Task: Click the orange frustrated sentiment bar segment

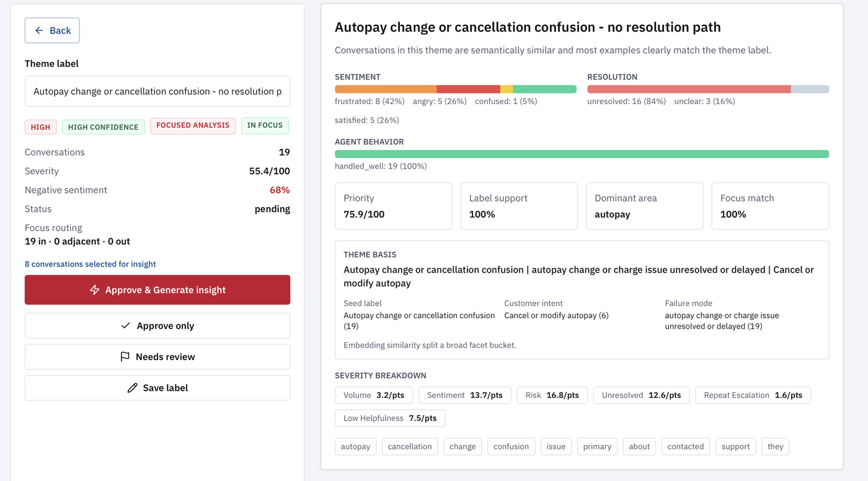Action: (x=386, y=89)
